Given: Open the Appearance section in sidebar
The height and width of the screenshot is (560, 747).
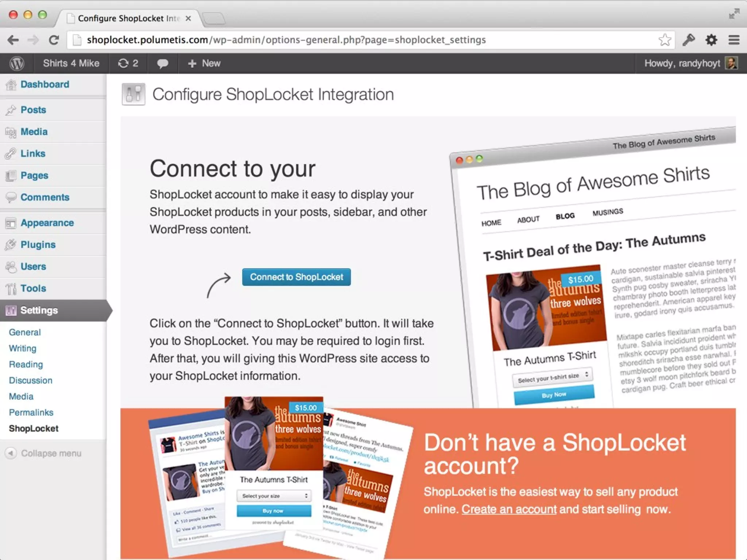Looking at the screenshot, I should click(x=47, y=223).
